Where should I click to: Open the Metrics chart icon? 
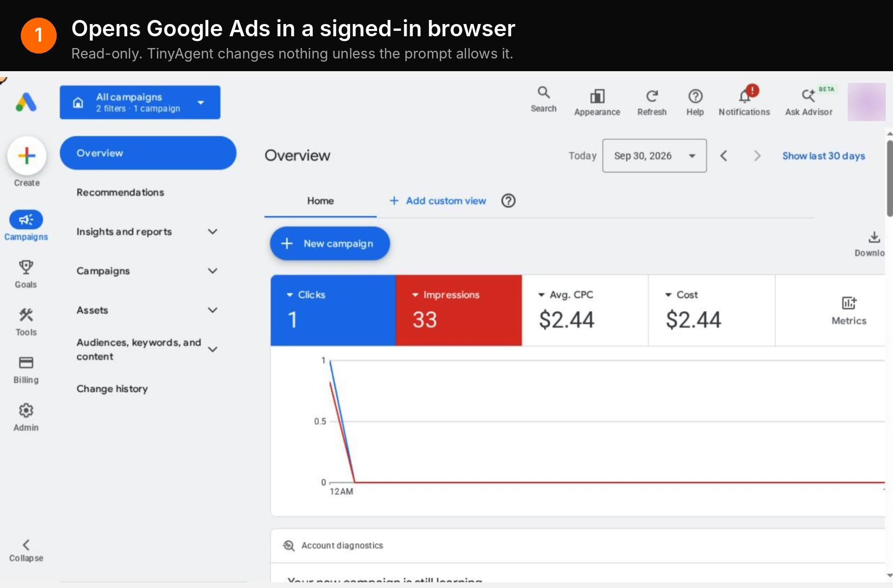(849, 303)
